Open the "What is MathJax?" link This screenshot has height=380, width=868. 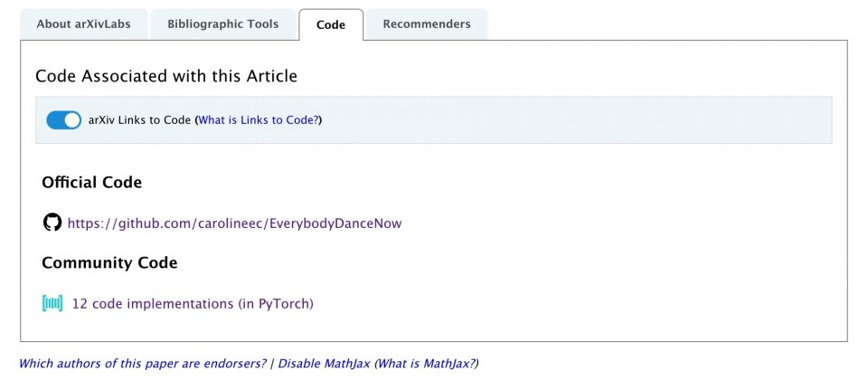(426, 364)
